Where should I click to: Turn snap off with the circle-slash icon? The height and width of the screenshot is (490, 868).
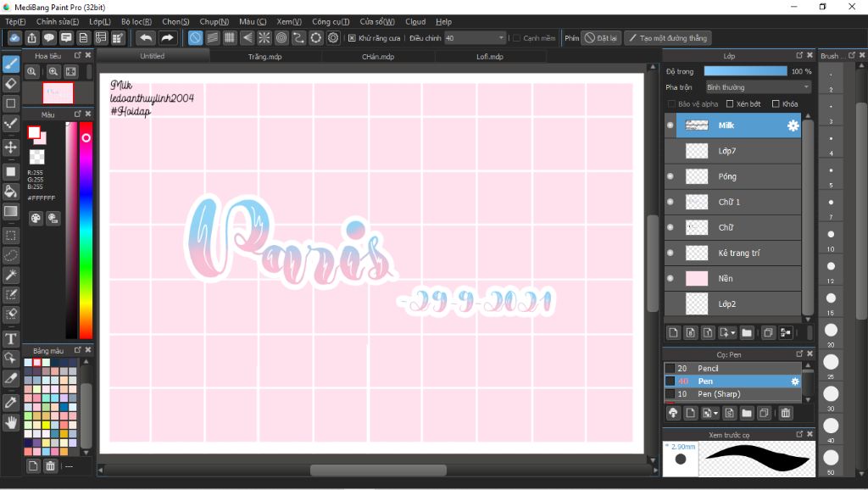(195, 37)
